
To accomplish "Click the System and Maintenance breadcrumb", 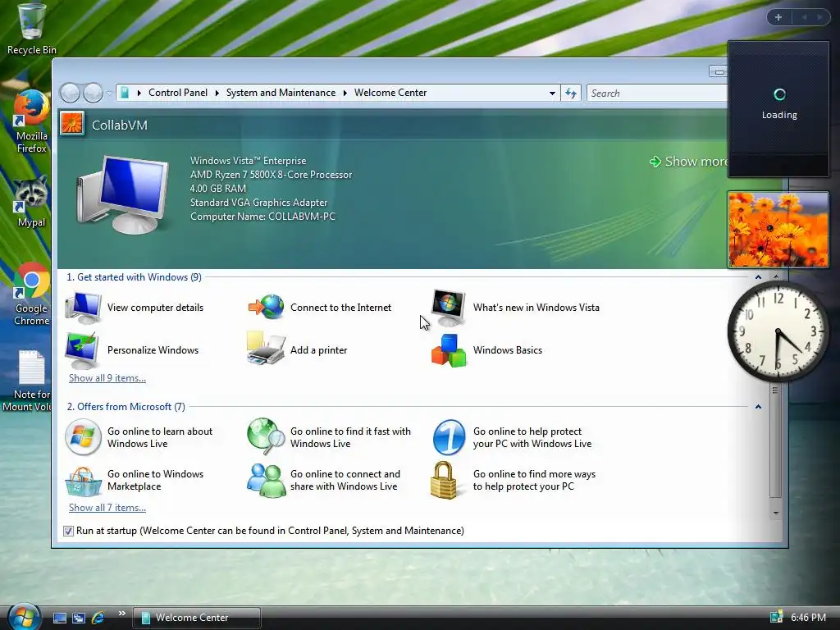I will coord(281,93).
